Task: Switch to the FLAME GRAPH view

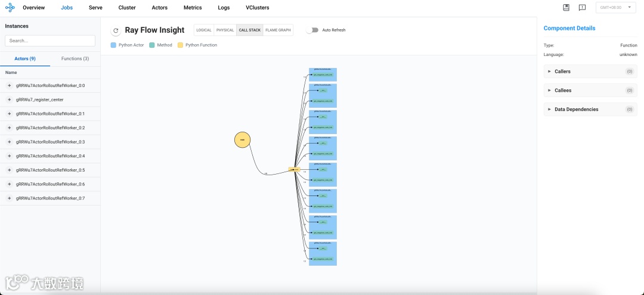Action: click(278, 30)
